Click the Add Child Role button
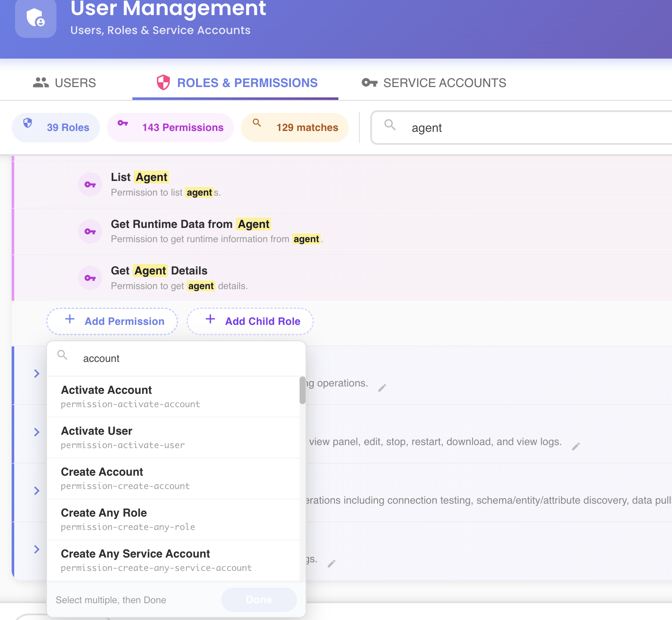 coord(250,321)
